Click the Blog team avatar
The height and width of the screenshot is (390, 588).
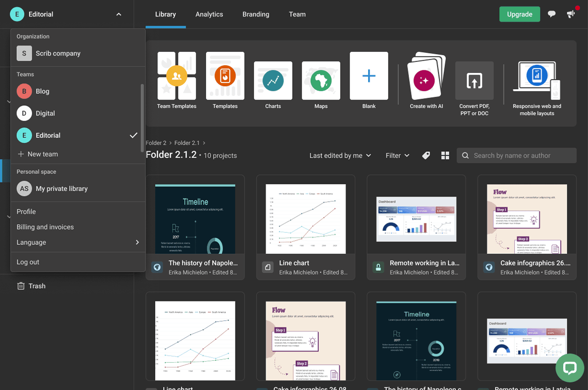pos(24,91)
